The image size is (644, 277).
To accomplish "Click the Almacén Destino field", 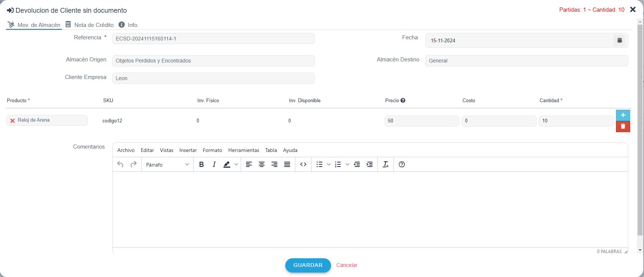I will point(526,61).
